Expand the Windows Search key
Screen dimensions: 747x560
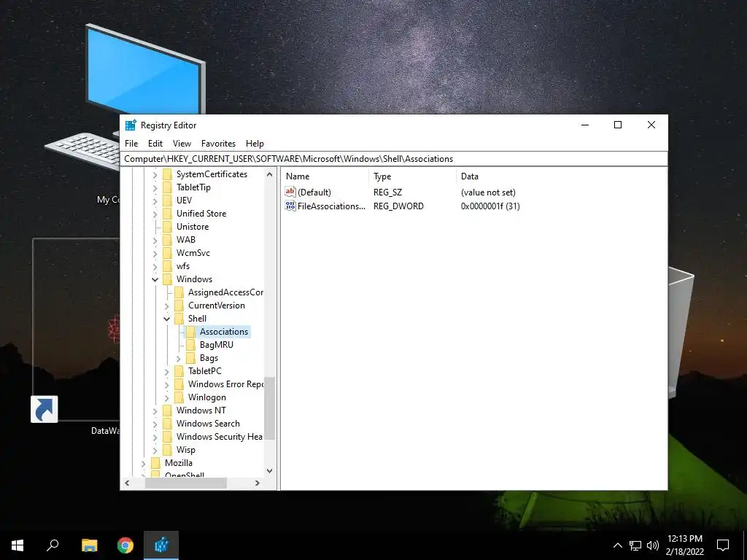[x=155, y=424]
